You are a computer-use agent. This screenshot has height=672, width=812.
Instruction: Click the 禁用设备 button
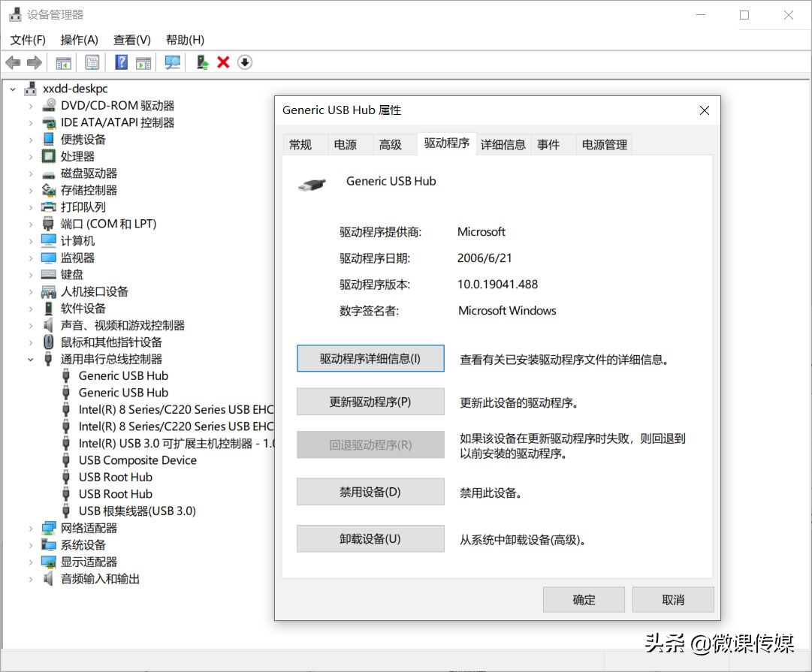click(x=370, y=492)
